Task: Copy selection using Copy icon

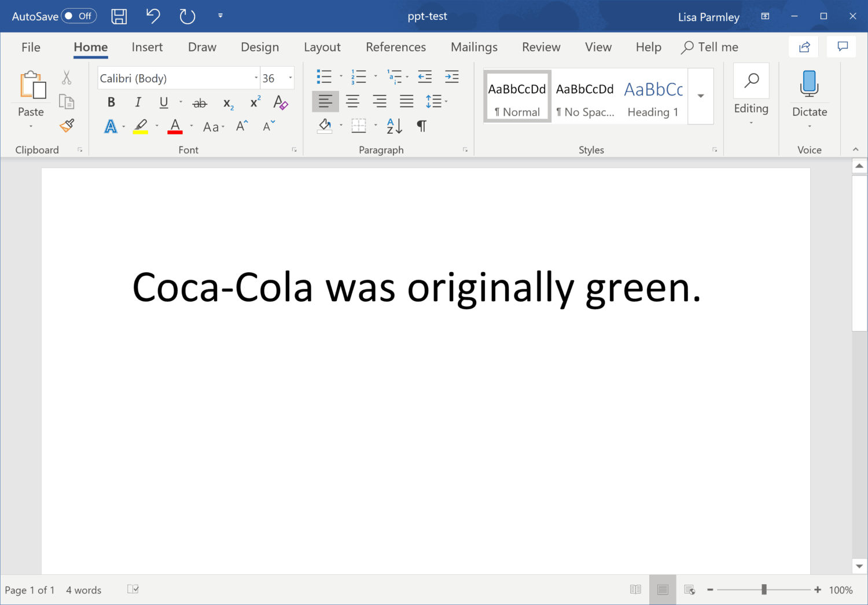Action: tap(67, 102)
